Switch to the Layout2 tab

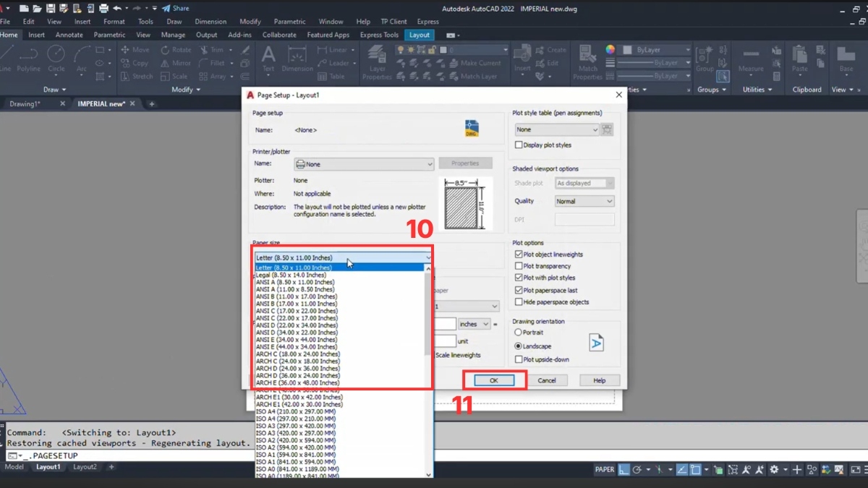(85, 467)
